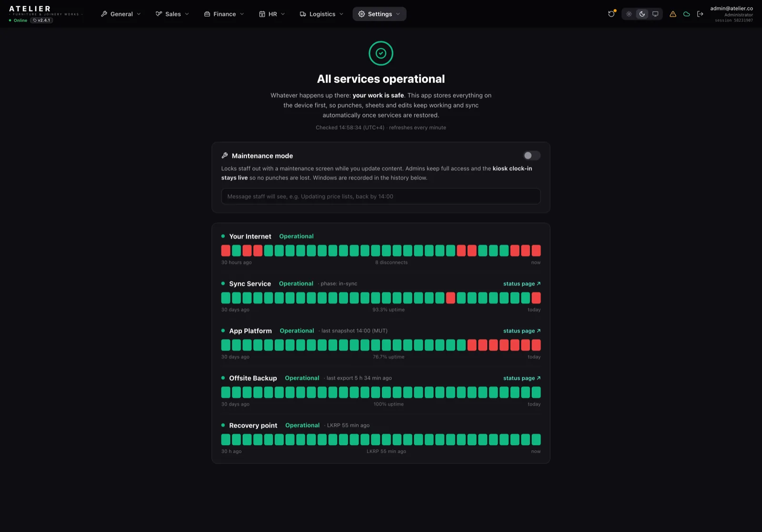Open Sync Service status page link
762x532 pixels.
[x=522, y=284]
